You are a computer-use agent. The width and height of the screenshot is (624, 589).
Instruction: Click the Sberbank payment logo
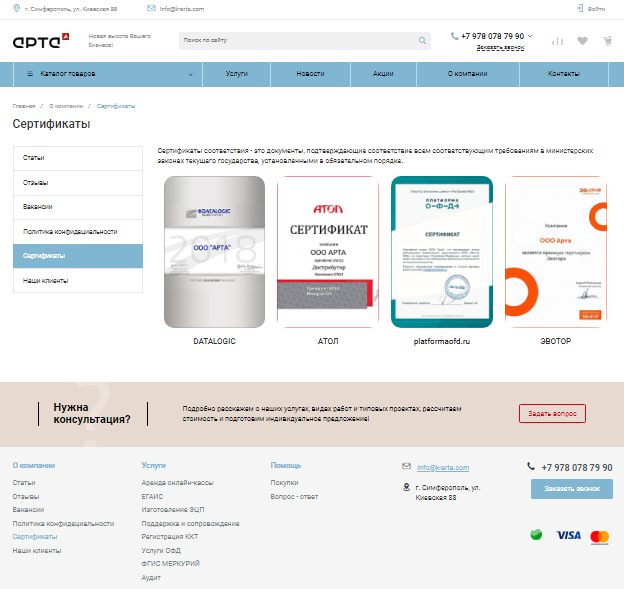tap(536, 535)
